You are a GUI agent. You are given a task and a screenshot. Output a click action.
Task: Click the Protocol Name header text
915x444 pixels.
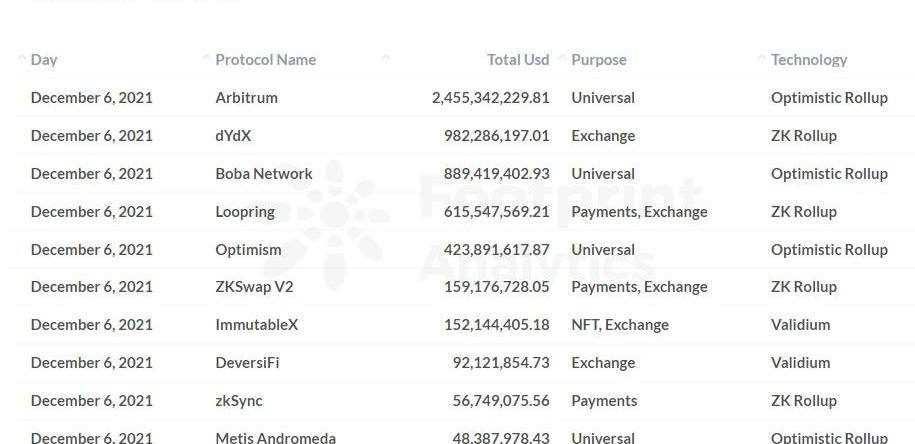(265, 60)
